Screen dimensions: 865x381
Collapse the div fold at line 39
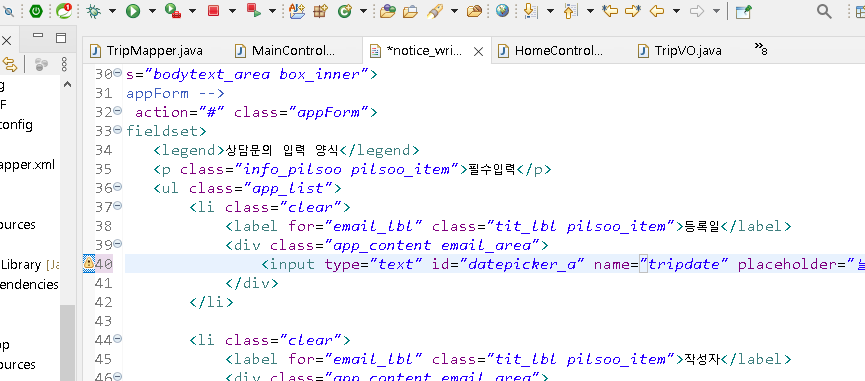click(x=117, y=244)
